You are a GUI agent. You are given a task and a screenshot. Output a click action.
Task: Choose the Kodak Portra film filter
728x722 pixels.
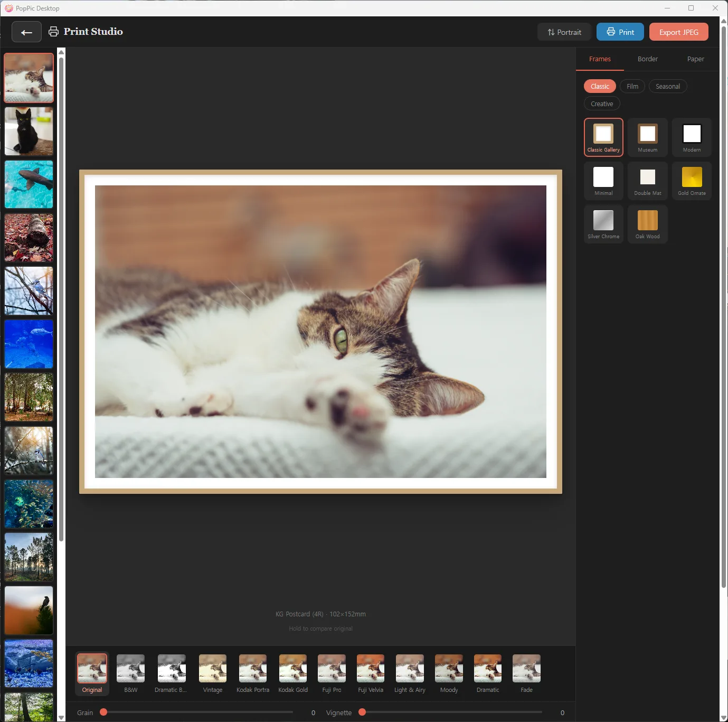pyautogui.click(x=253, y=674)
